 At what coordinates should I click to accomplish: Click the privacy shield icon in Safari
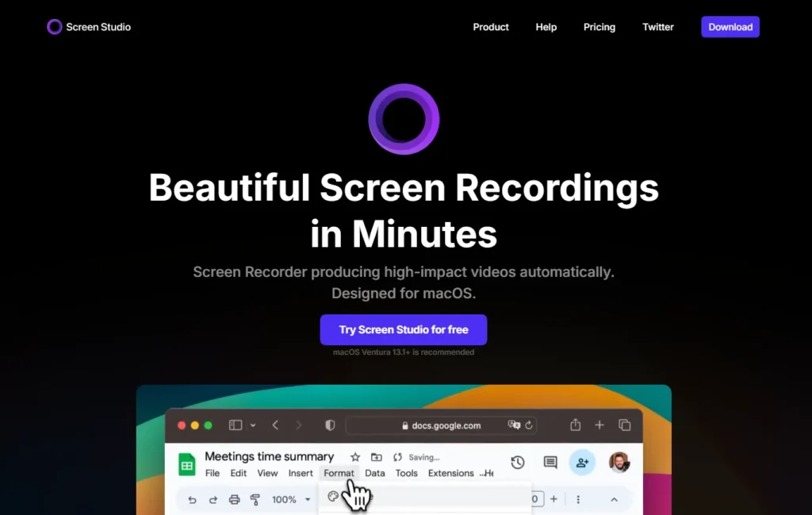click(x=330, y=425)
